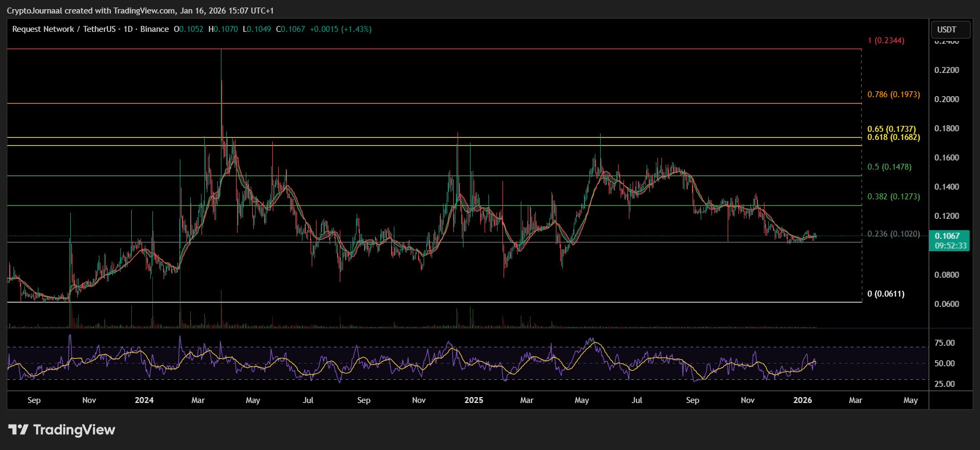Image resolution: width=980 pixels, height=450 pixels.
Task: Click the 0.65 (0.1737) Fibonacci level label
Action: pyautogui.click(x=891, y=129)
